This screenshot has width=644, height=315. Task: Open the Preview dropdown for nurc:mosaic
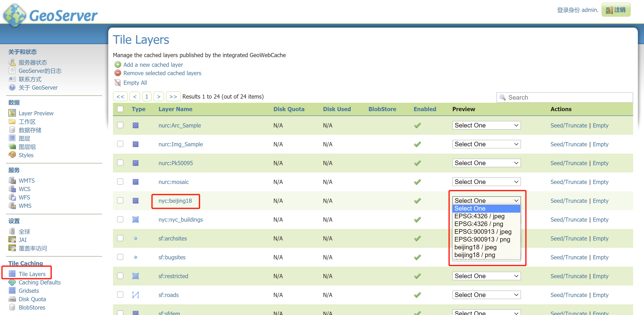coord(486,182)
